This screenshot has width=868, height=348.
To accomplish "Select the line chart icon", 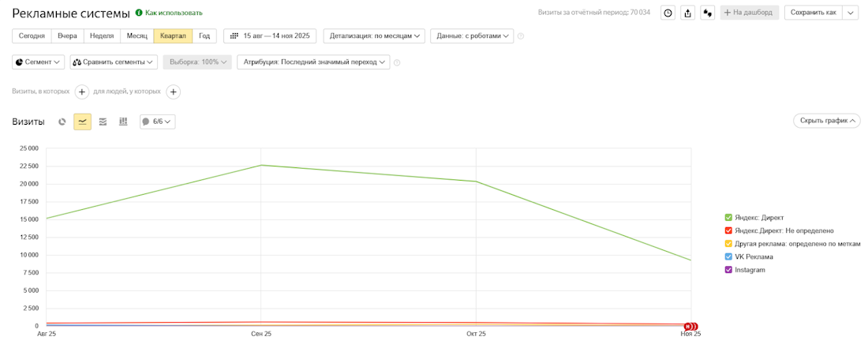I will pyautogui.click(x=82, y=122).
